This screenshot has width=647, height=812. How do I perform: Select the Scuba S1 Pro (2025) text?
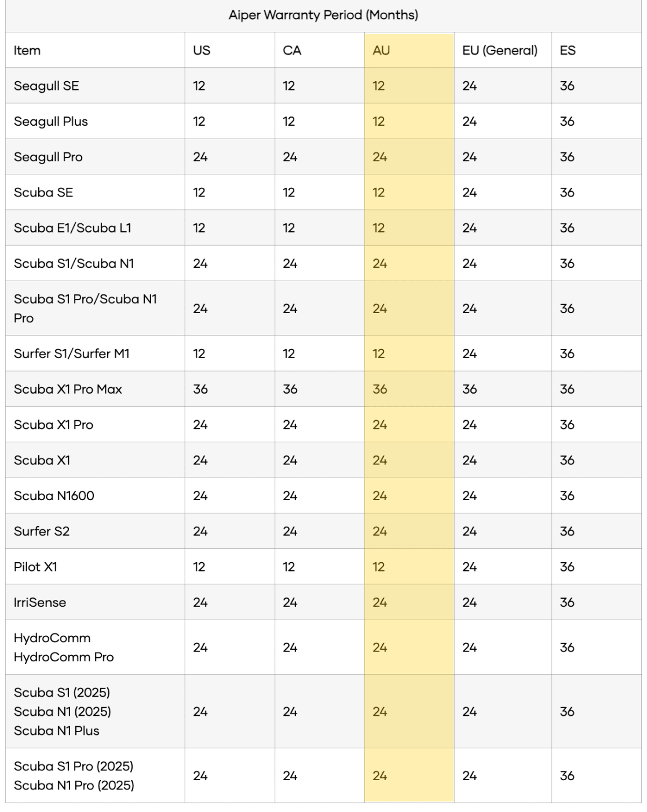point(74,766)
